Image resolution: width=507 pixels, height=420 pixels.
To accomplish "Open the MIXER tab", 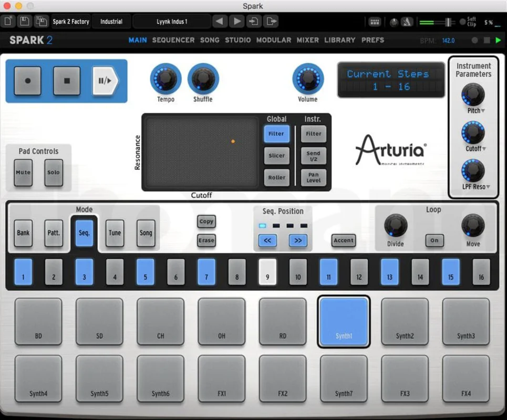I will [x=308, y=40].
